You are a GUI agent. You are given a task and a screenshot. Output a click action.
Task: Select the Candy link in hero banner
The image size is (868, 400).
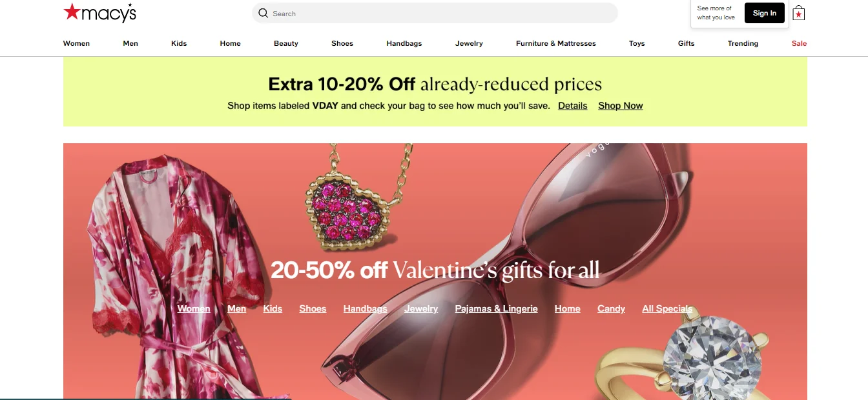(x=611, y=308)
